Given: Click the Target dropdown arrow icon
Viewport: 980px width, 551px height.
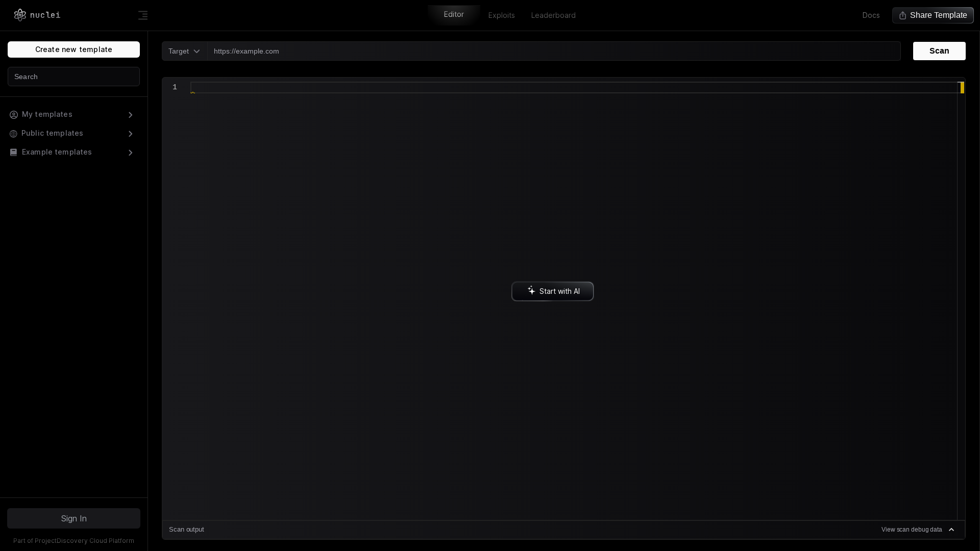Looking at the screenshot, I should 197,51.
